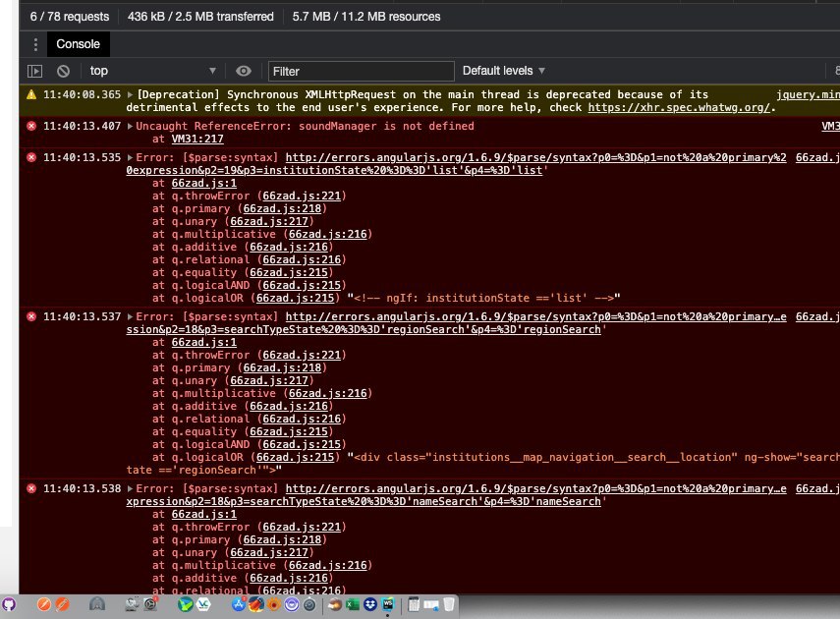
Task: Open Dropbox from the dock
Action: click(370, 604)
